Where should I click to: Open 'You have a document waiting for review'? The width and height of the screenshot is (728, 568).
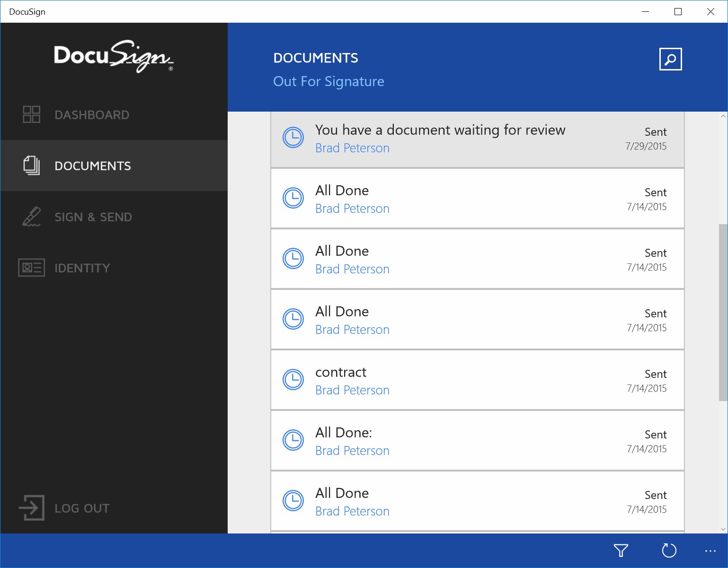coord(478,140)
